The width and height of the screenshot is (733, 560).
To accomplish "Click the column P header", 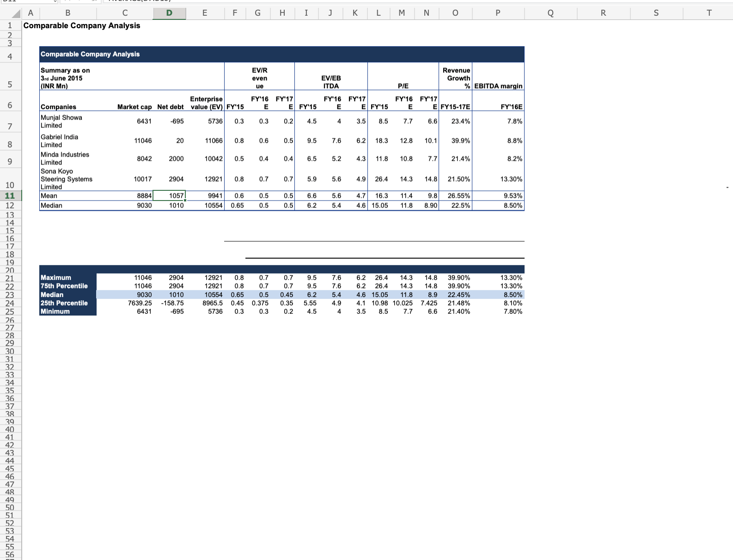I will point(498,13).
